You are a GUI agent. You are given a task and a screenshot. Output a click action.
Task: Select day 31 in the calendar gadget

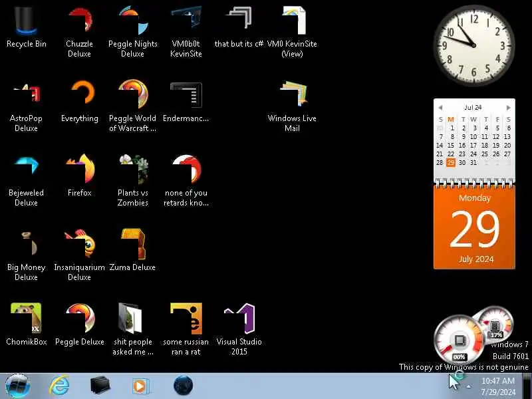tap(473, 162)
